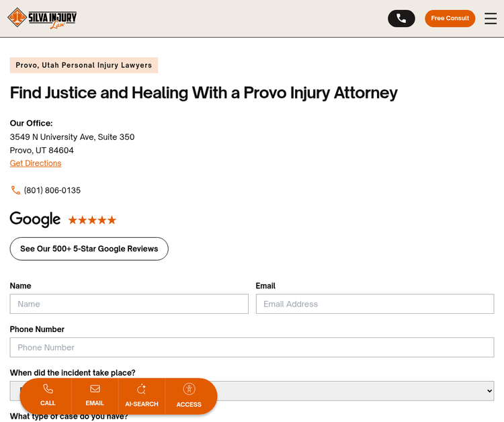This screenshot has height=422, width=504.
Task: Click the Provo, Utah Personal Injury Lawyers tag
Action: [84, 65]
